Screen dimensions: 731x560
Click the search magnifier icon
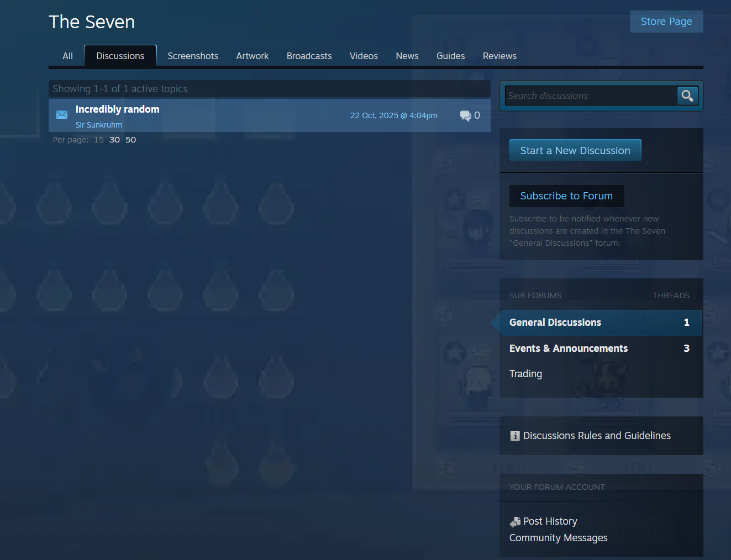(x=687, y=96)
